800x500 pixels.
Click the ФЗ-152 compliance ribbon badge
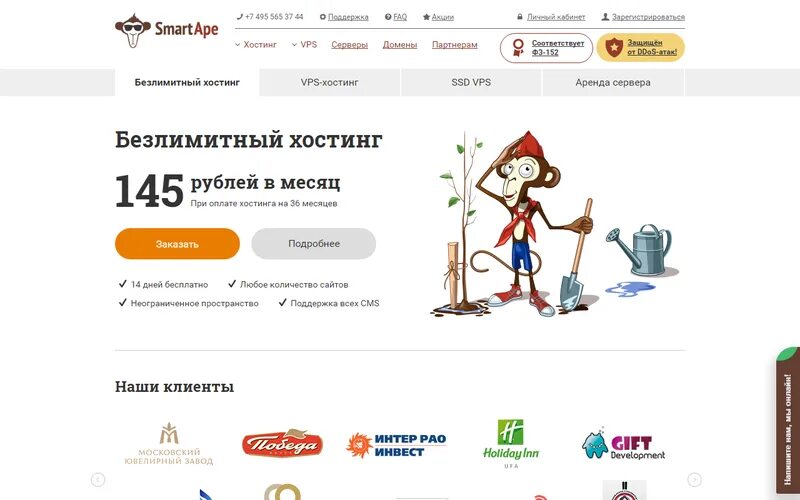click(x=518, y=47)
